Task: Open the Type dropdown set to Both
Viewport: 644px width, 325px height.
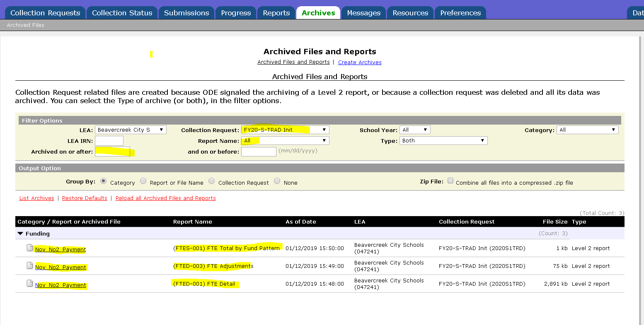Action: [x=443, y=141]
